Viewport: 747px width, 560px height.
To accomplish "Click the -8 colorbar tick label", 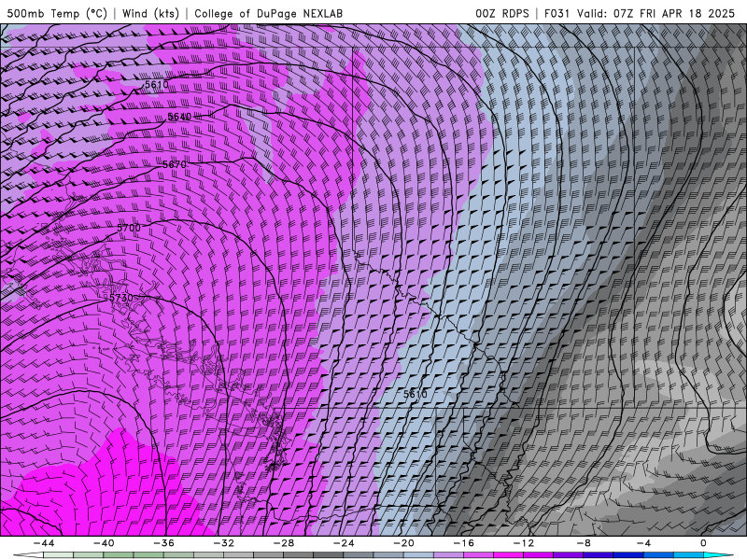I will pos(584,543).
